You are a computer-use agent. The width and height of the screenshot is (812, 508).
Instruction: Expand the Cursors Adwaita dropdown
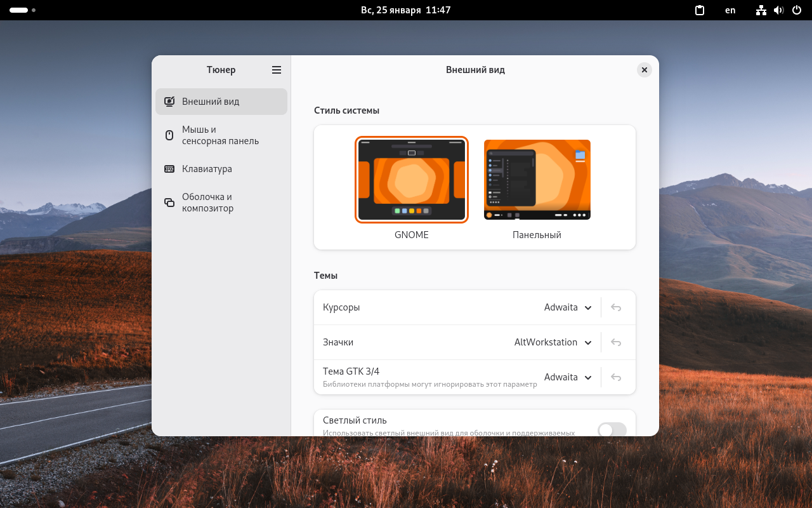tap(568, 307)
